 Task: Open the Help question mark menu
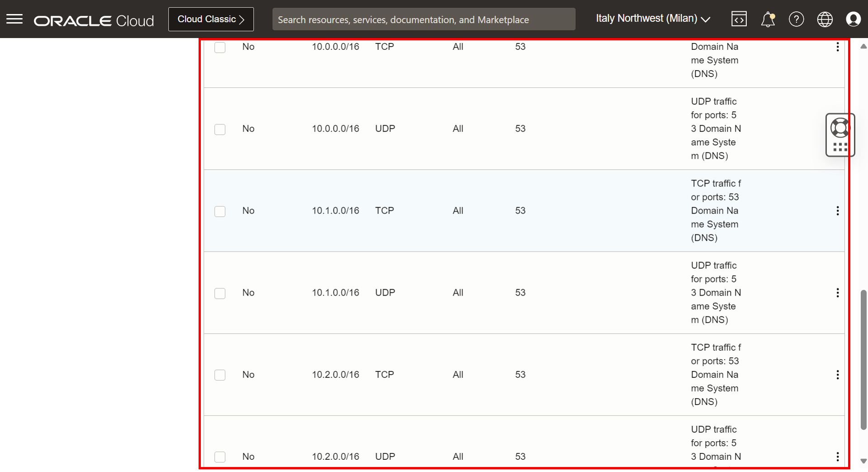(796, 19)
